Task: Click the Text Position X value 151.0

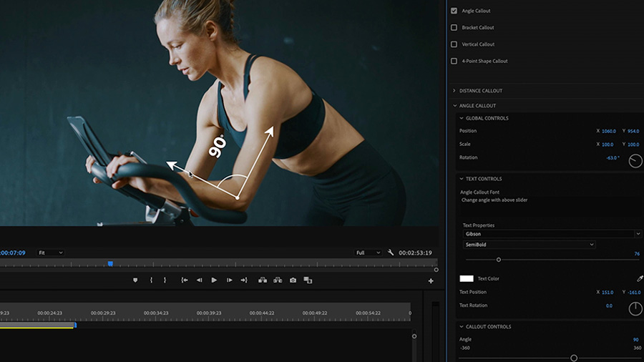Action: 608,293
